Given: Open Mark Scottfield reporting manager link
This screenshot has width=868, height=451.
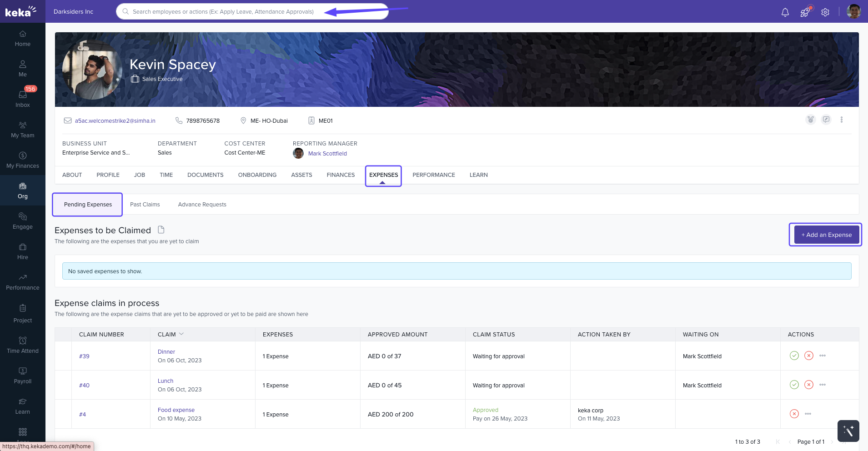Looking at the screenshot, I should (x=327, y=154).
